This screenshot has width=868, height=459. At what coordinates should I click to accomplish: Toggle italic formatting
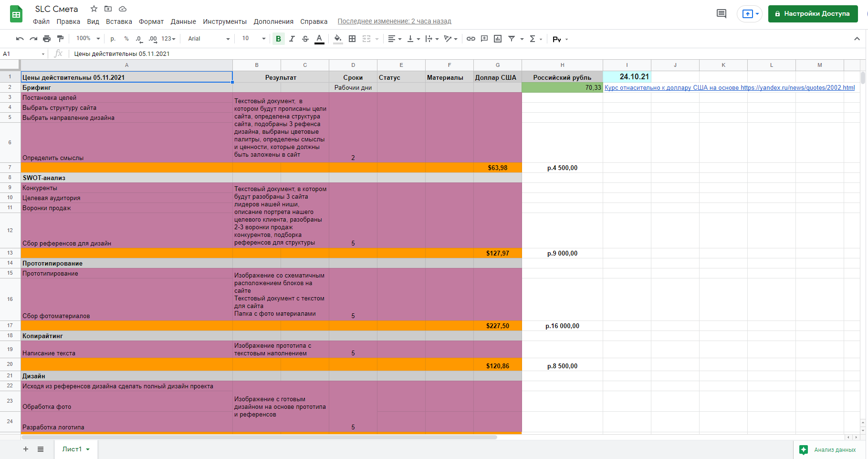tap(292, 39)
